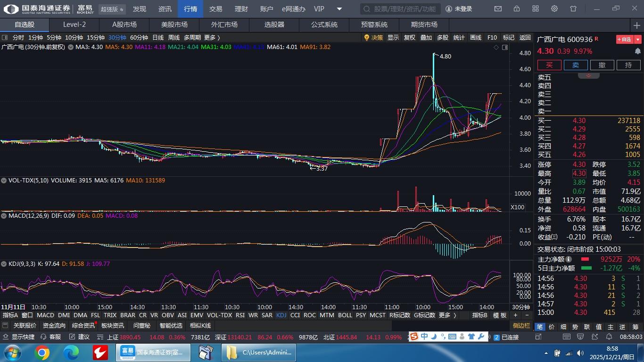Click the 决策 lightbulb button
Viewport: 644px width, 362px height.
coord(373,38)
